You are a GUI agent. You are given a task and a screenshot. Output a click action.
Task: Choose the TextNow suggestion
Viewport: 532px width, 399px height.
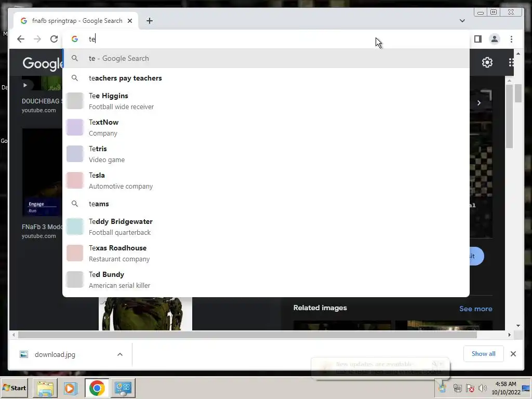pos(266,128)
